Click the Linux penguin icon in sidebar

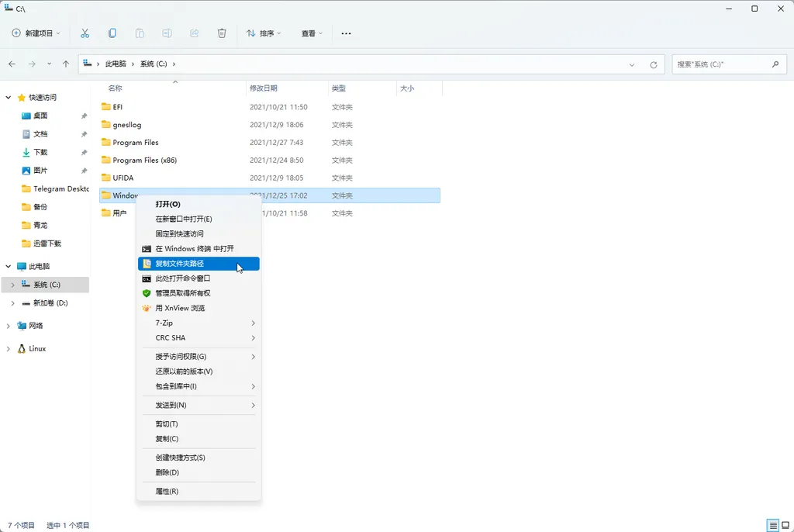click(x=21, y=348)
